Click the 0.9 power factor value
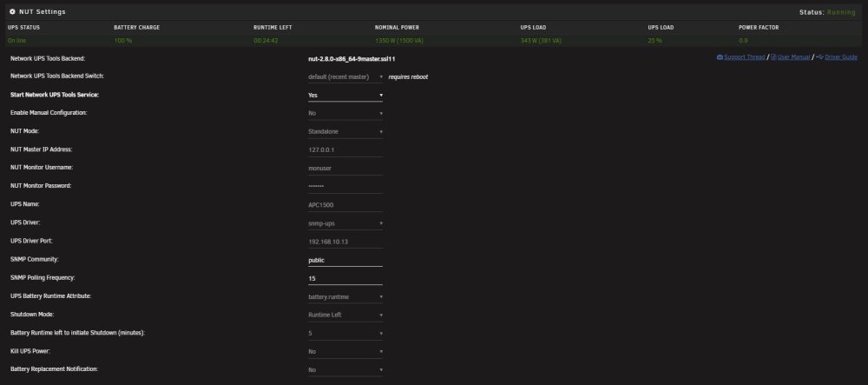 (x=743, y=41)
